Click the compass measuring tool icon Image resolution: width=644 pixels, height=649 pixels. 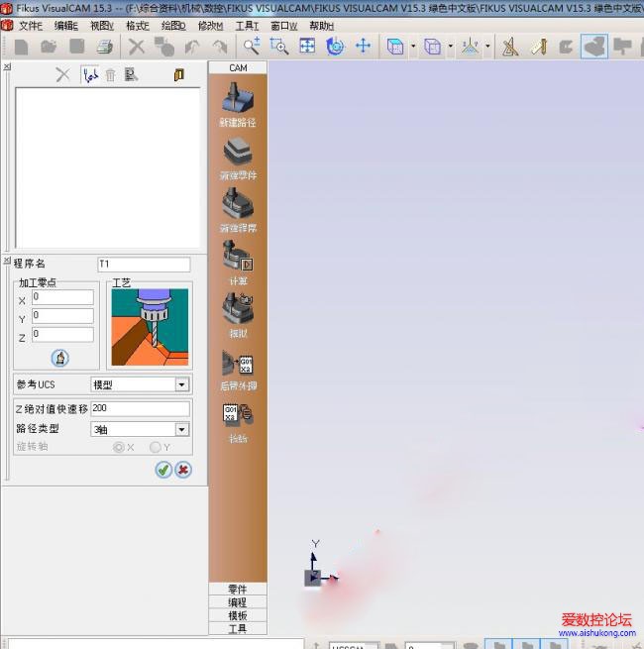[510, 46]
